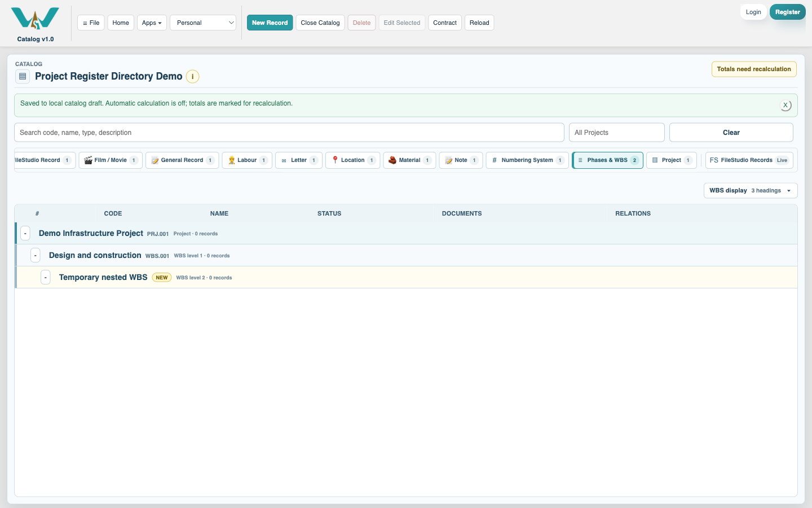Image resolution: width=812 pixels, height=508 pixels.
Task: Collapse the Demo Infrastructure Project row
Action: (25, 233)
